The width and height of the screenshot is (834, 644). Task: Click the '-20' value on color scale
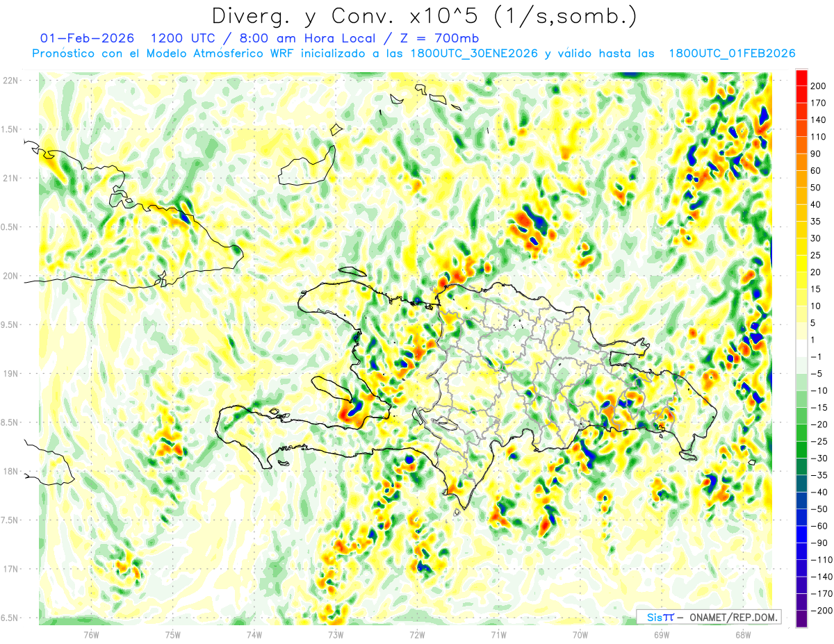[x=819, y=424]
